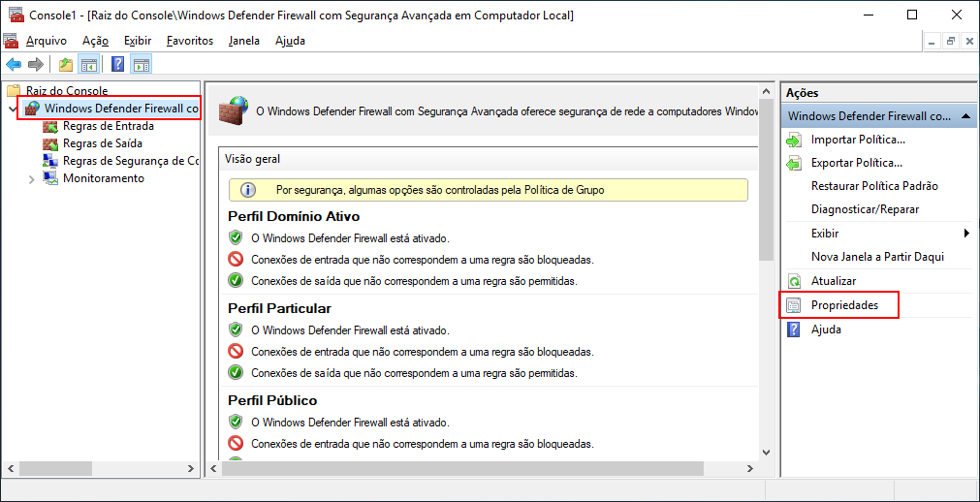Image resolution: width=980 pixels, height=502 pixels.
Task: Collapse the Windows Defender Firewall tree node
Action: pos(14,110)
